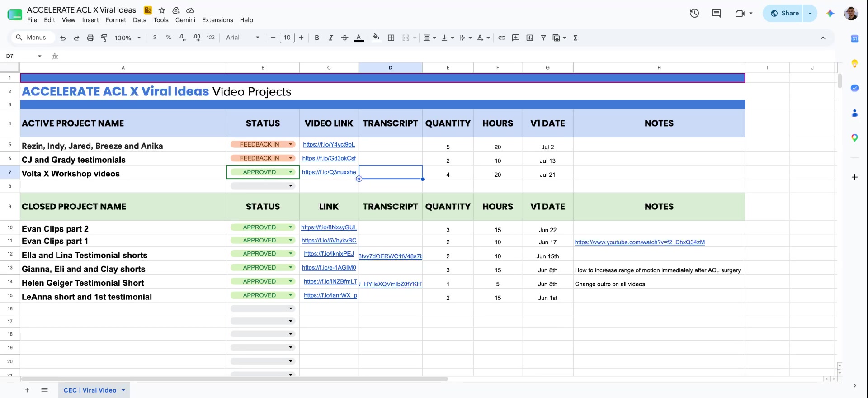Open status dropdown for Evan Clips part 2
This screenshot has width=868, height=398.
[291, 227]
